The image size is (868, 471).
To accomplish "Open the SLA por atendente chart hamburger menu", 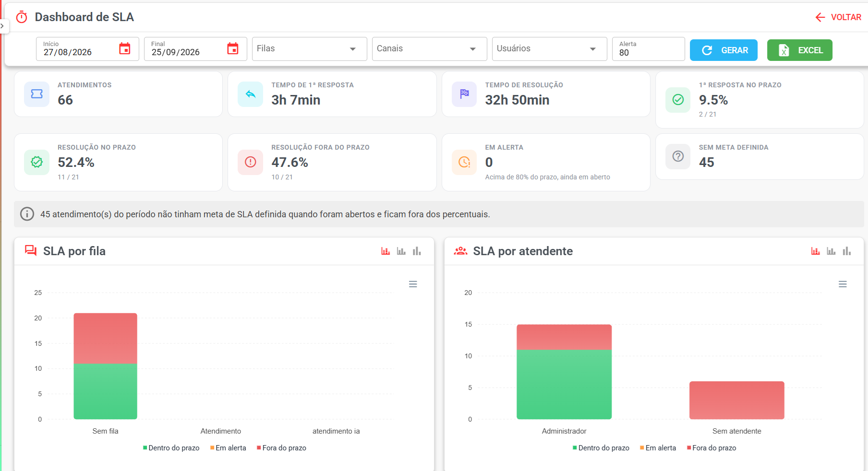I will (843, 284).
